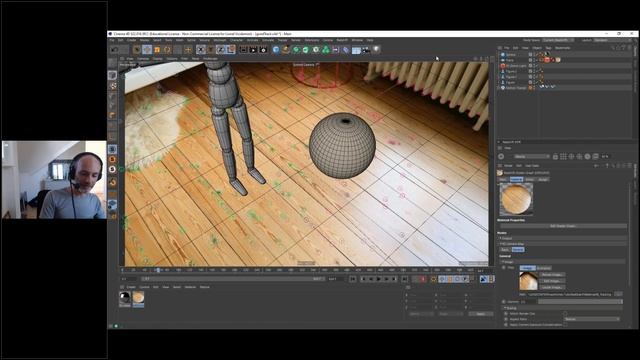
Task: Click the Floor environment icon
Action: pyautogui.click(x=356, y=50)
